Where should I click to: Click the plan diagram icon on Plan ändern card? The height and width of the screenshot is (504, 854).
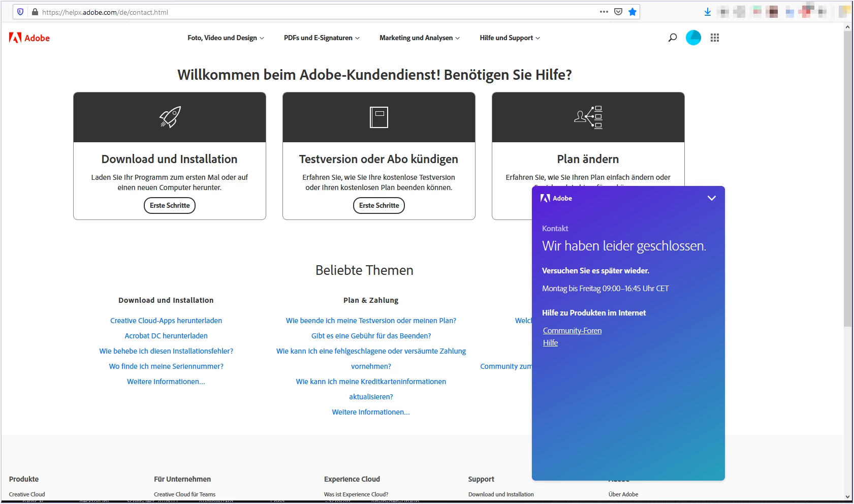588,117
